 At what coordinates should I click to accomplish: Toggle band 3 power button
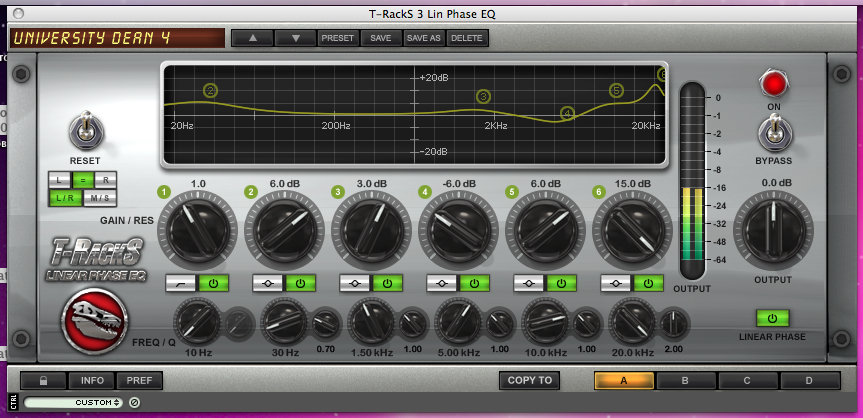tap(387, 284)
